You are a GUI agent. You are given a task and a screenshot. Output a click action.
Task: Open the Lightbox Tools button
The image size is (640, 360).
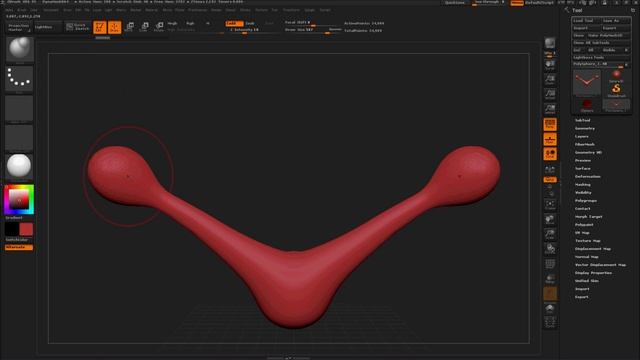coord(601,57)
